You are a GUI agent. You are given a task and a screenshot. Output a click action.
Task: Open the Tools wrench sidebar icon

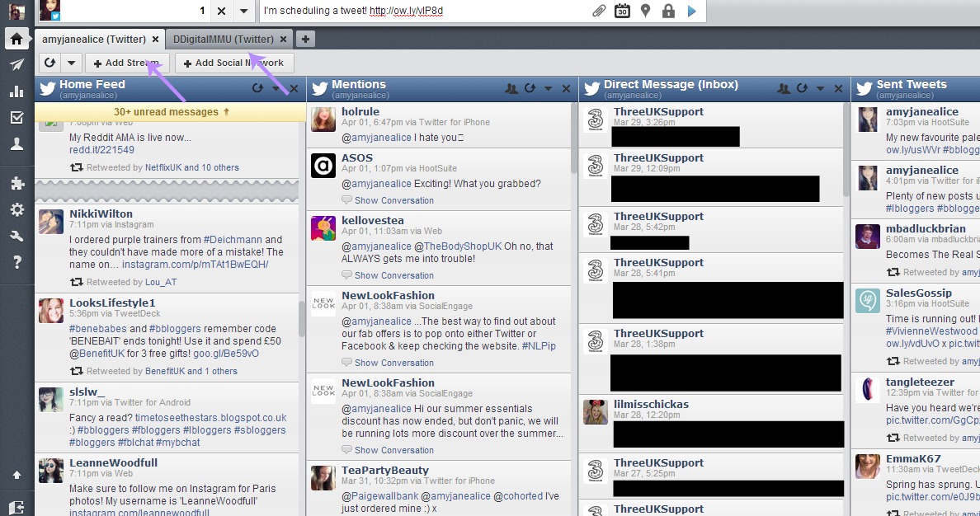coord(16,236)
